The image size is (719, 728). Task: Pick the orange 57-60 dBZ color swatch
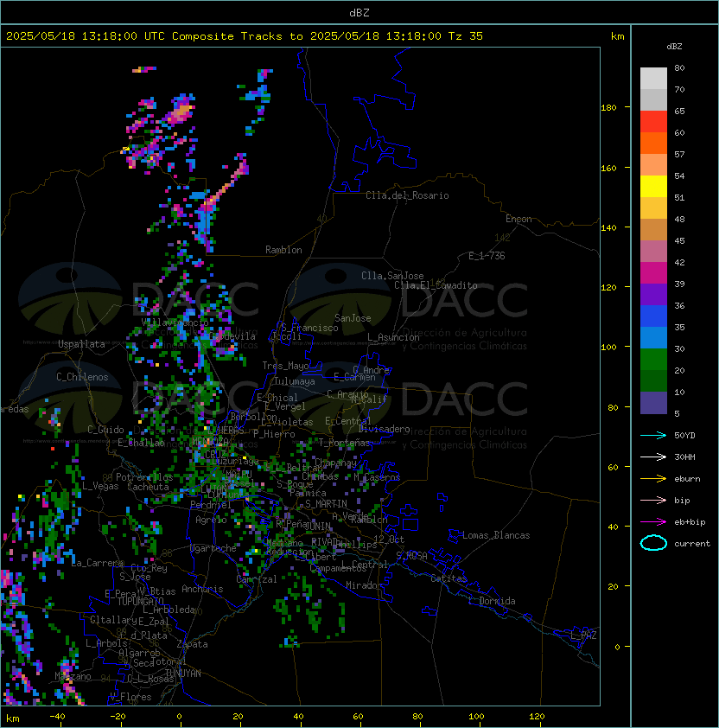pos(653,144)
